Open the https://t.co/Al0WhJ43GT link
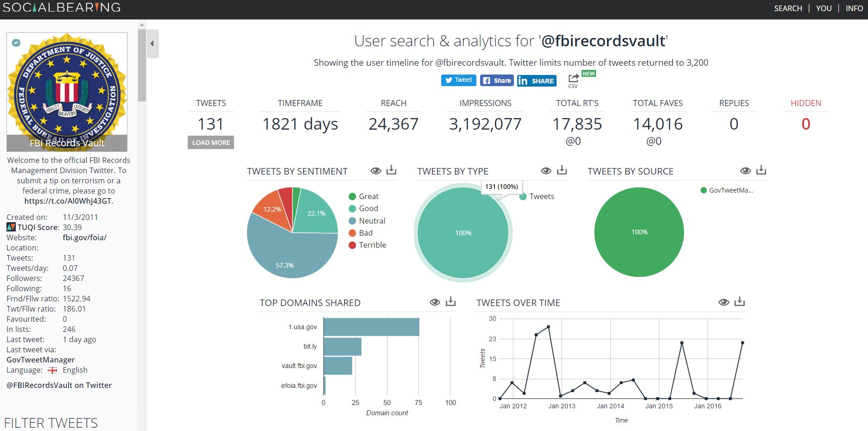 tap(68, 201)
